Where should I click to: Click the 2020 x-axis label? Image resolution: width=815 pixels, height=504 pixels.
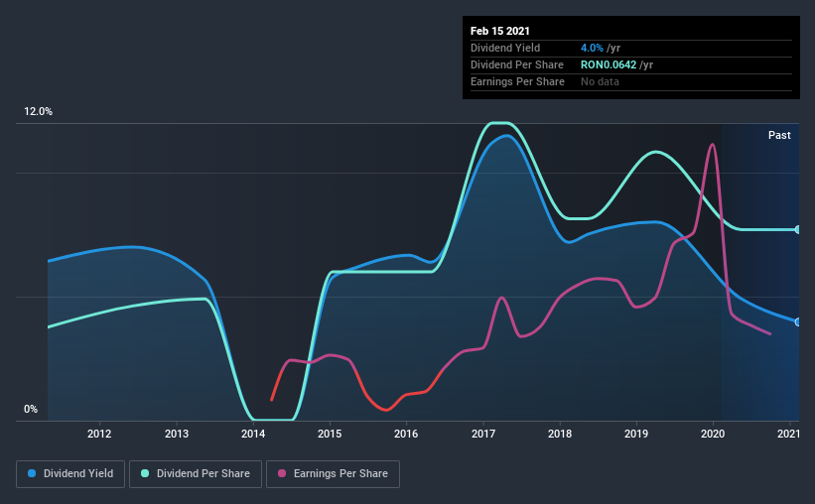point(713,434)
